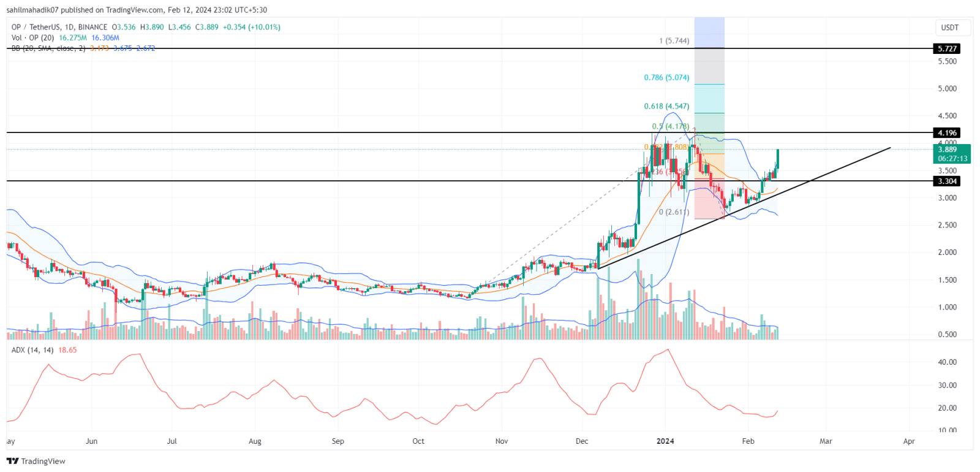Click the ADX value 18.65
980x472 pixels.
[x=67, y=350]
